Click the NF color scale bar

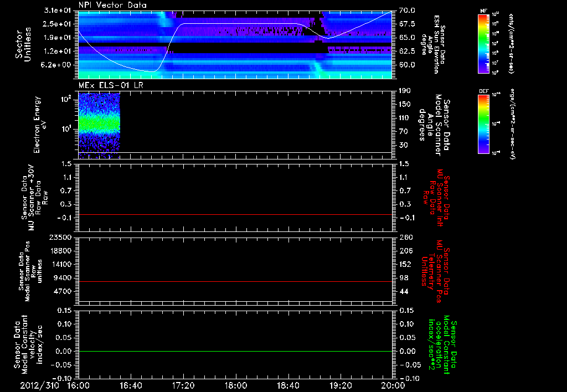click(484, 43)
